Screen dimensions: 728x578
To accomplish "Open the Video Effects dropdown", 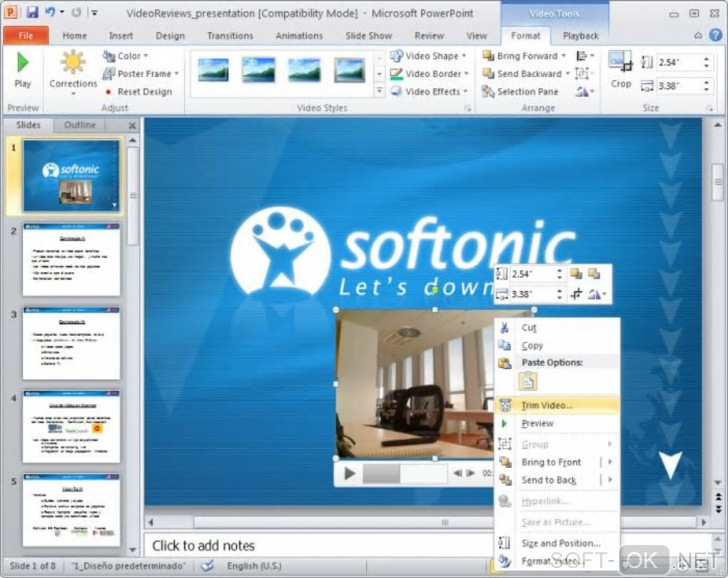I will click(x=428, y=91).
